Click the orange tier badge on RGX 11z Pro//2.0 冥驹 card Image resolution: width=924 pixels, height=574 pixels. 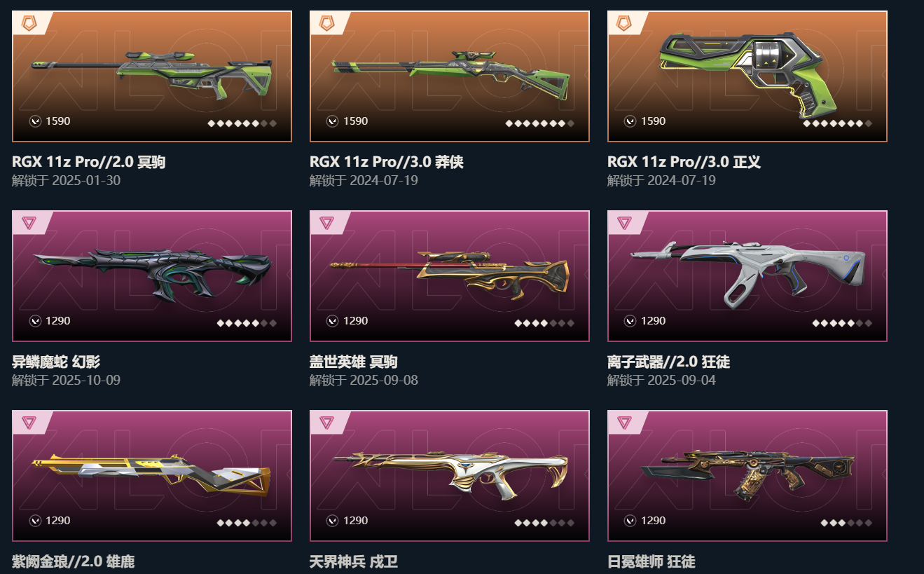coord(29,23)
